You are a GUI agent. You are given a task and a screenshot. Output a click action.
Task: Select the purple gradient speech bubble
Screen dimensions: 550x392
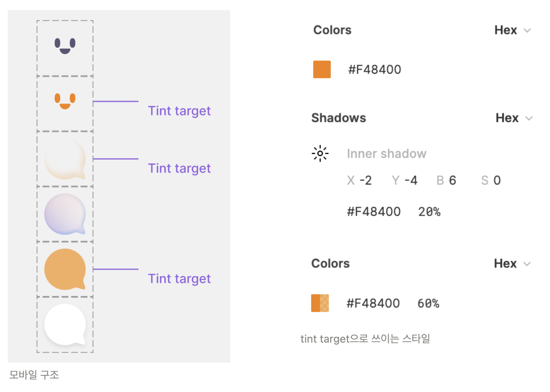pos(65,214)
